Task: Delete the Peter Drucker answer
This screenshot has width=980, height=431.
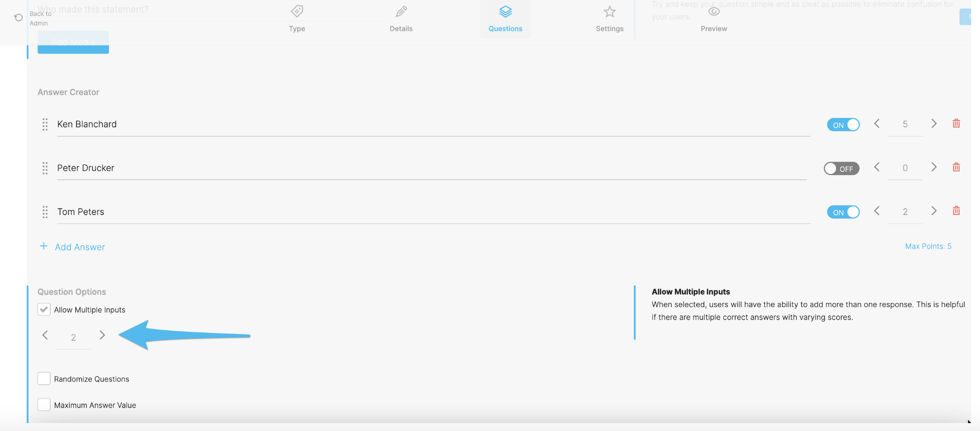Action: [x=956, y=167]
